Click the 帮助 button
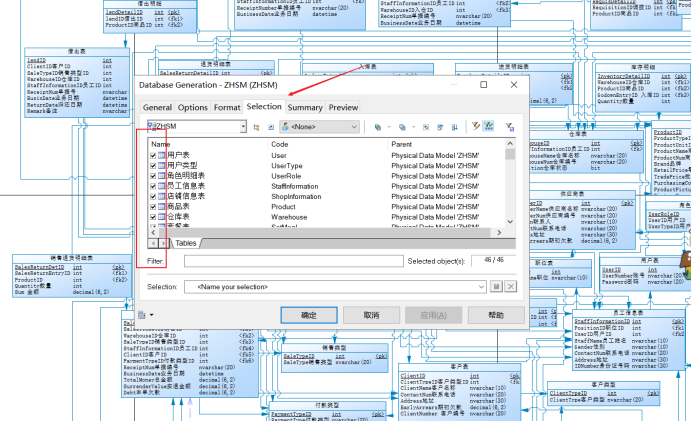This screenshot has height=422, width=691. tap(496, 315)
